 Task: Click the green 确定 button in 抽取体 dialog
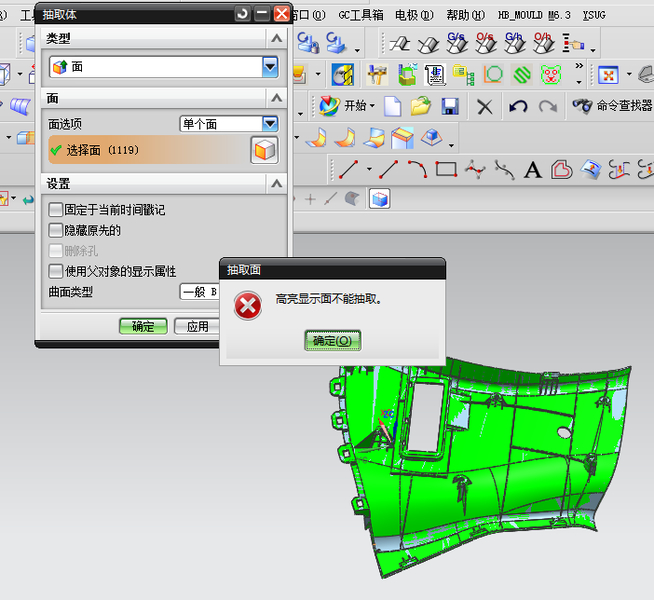pyautogui.click(x=143, y=326)
